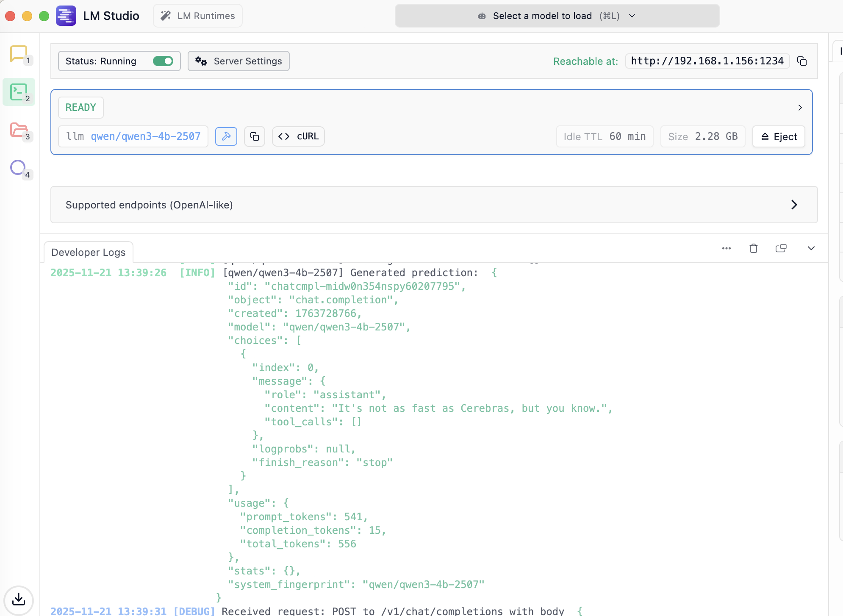Screen dimensions: 843x616
Task: Pop out developer logs window
Action: point(781,248)
